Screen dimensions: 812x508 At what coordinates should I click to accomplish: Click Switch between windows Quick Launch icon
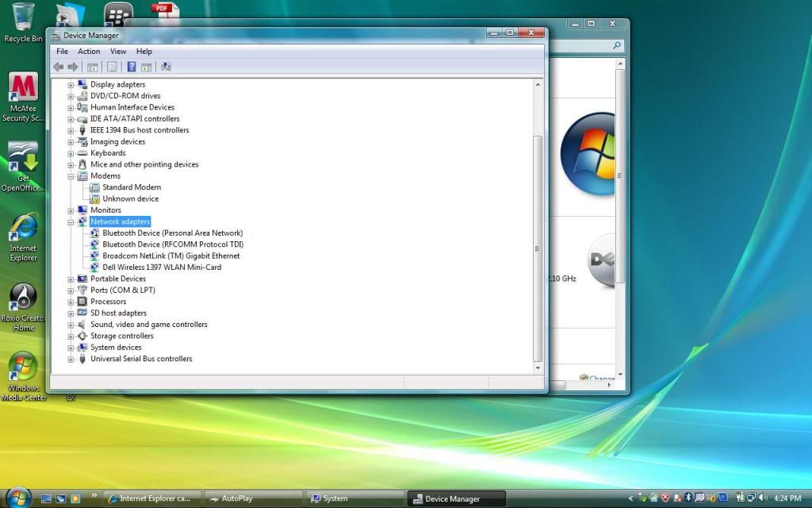coord(60,498)
